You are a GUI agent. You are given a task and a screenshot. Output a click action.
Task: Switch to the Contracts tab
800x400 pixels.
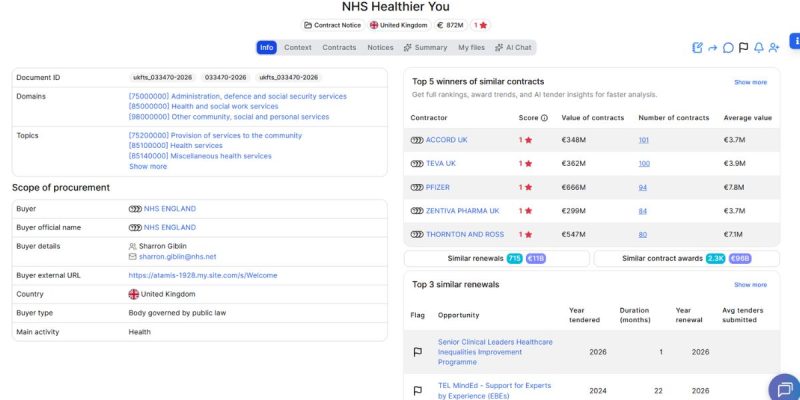pos(339,47)
